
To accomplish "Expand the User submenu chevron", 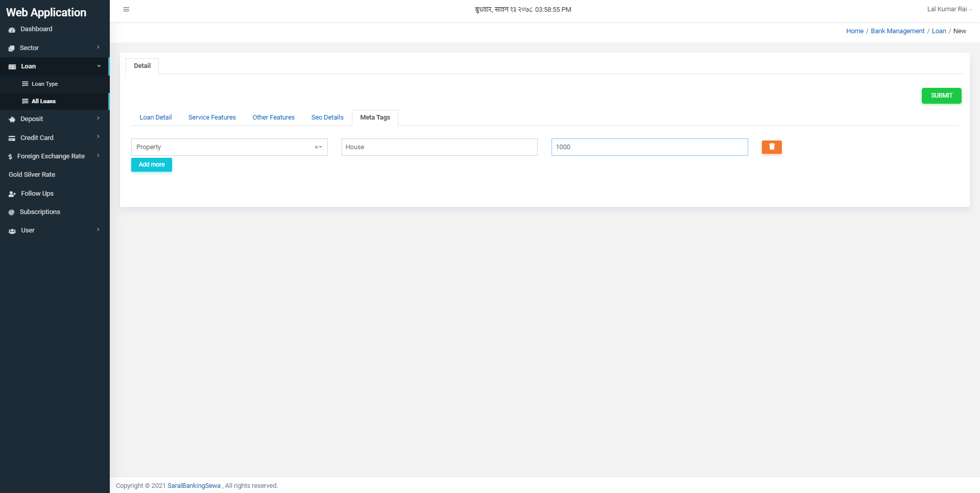I will click(98, 230).
